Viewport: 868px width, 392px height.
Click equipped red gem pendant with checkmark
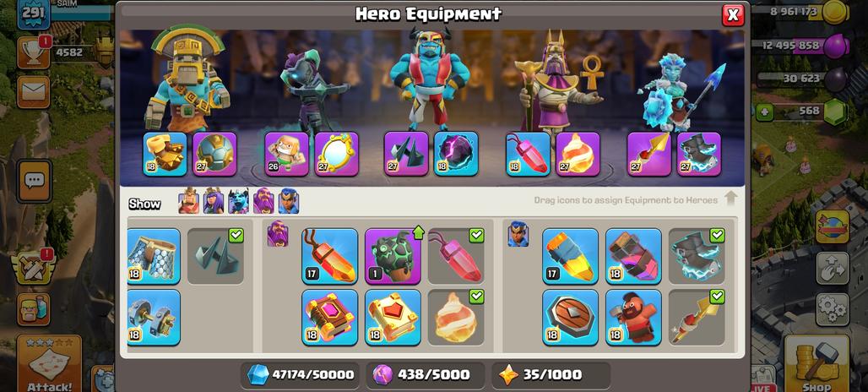(x=456, y=256)
